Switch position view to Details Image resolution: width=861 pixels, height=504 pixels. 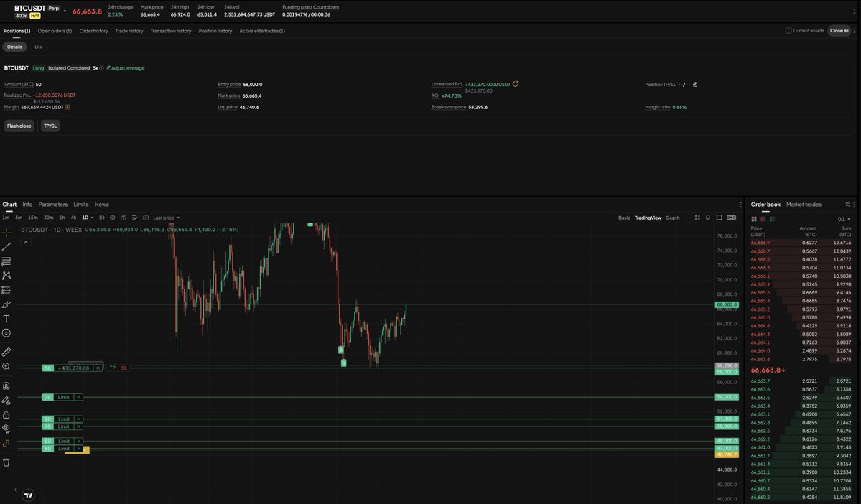15,47
